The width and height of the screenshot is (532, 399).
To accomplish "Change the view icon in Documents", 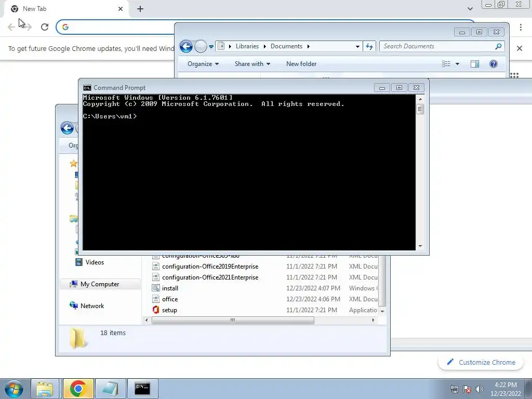I will (x=446, y=64).
